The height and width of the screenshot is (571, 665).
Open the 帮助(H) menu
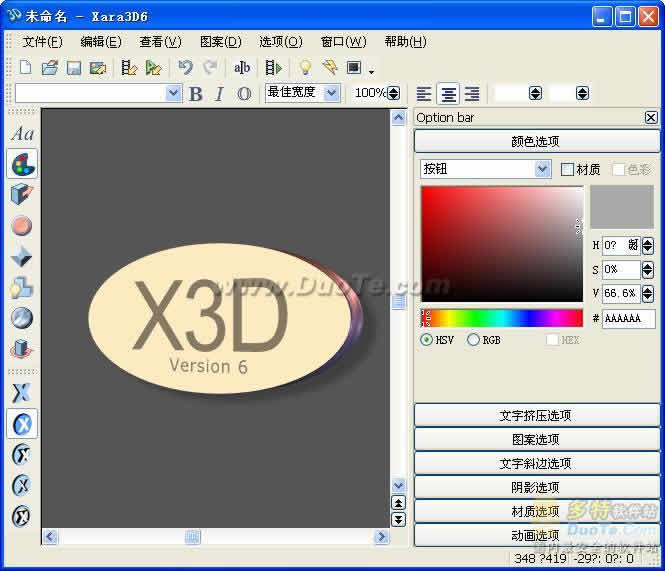(405, 42)
